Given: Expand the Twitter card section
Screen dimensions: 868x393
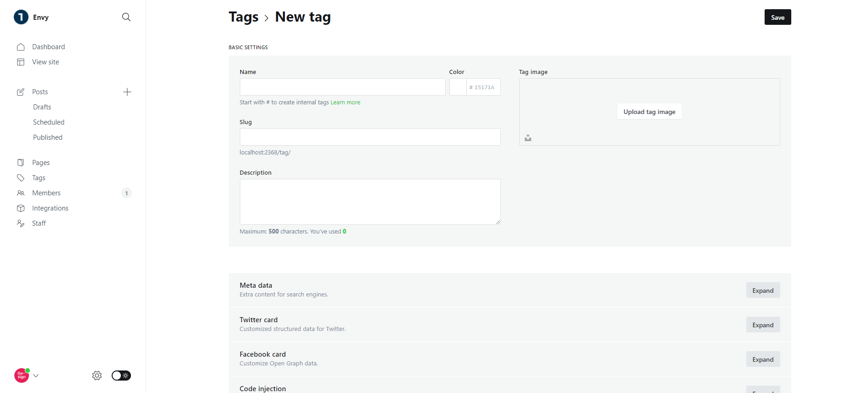Looking at the screenshot, I should (763, 325).
